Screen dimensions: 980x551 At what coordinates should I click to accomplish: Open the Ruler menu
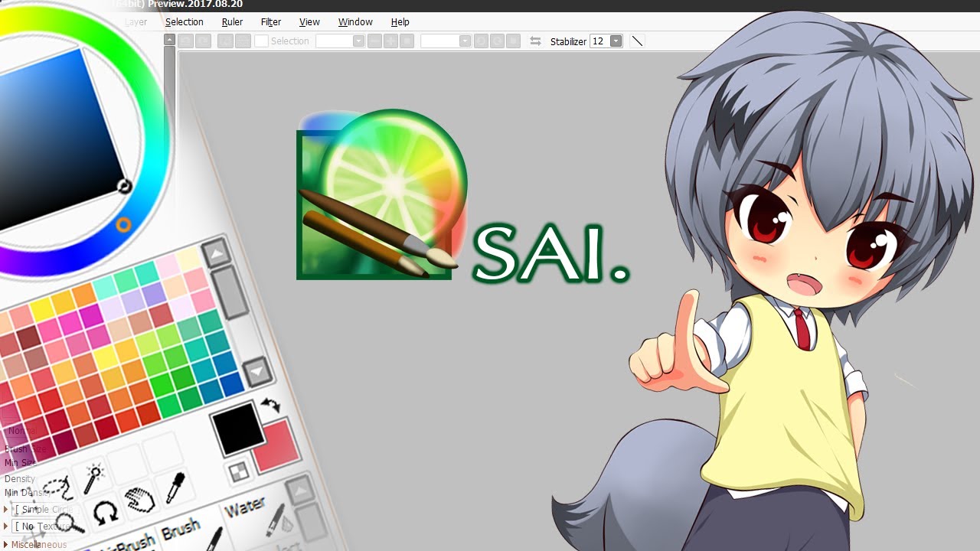pos(232,22)
